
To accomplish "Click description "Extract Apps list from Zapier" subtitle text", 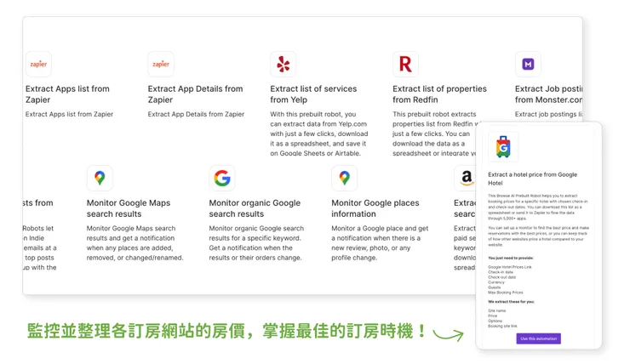I will pos(69,114).
